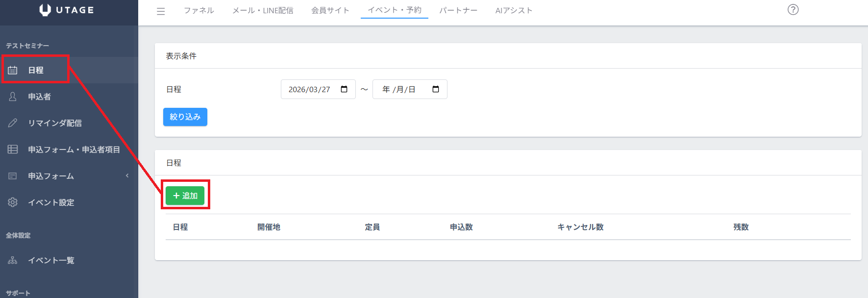Screen dimensions: 868x298
Task: Click the person icon beside 申込者
Action: click(x=13, y=97)
